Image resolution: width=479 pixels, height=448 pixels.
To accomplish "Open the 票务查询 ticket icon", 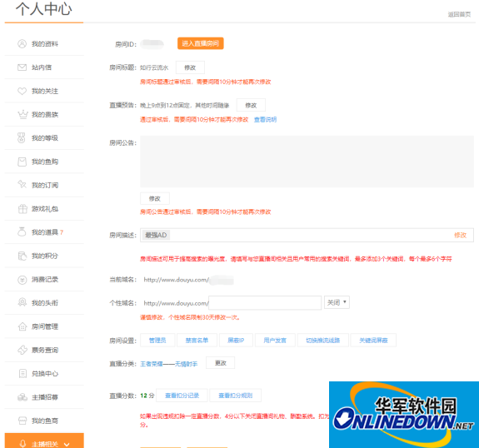I will (x=22, y=350).
